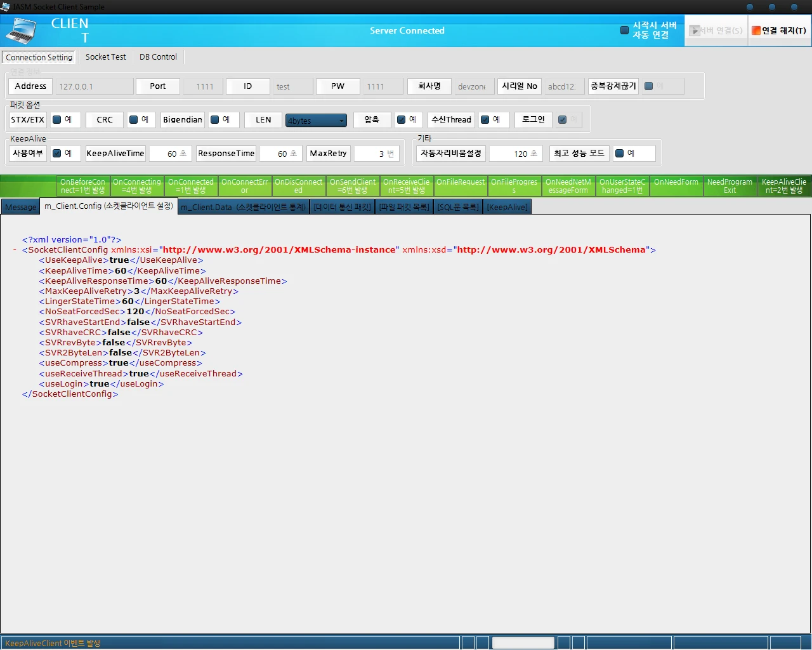
Task: Click the OnFileRequest event indicator
Action: [461, 186]
